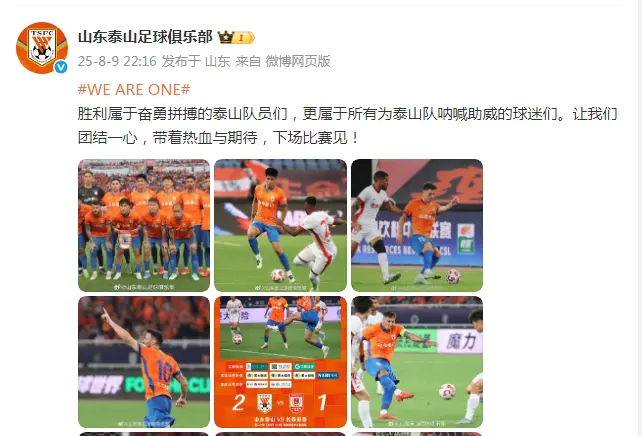Click the crown membership level badge
The image size is (642, 436).
point(236,38)
